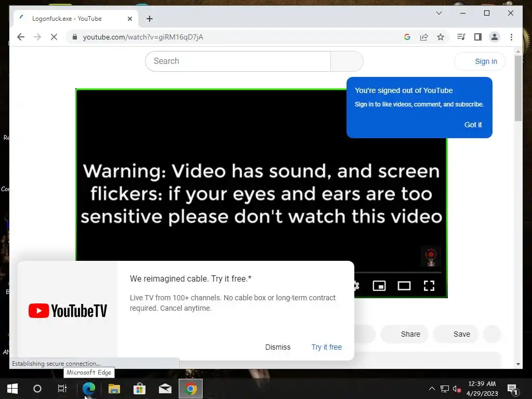Viewport: 532px width, 399px height.
Task: Show hidden system tray icons
Action: click(x=432, y=389)
